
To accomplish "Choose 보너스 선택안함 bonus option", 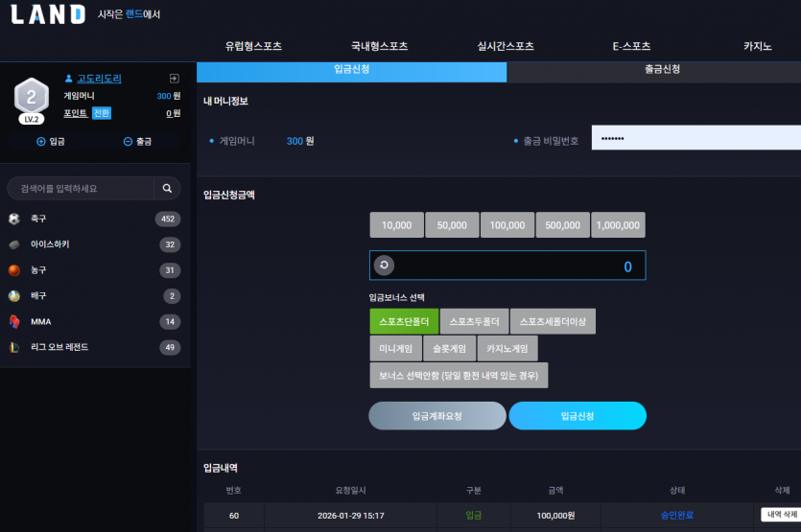I will [x=459, y=375].
